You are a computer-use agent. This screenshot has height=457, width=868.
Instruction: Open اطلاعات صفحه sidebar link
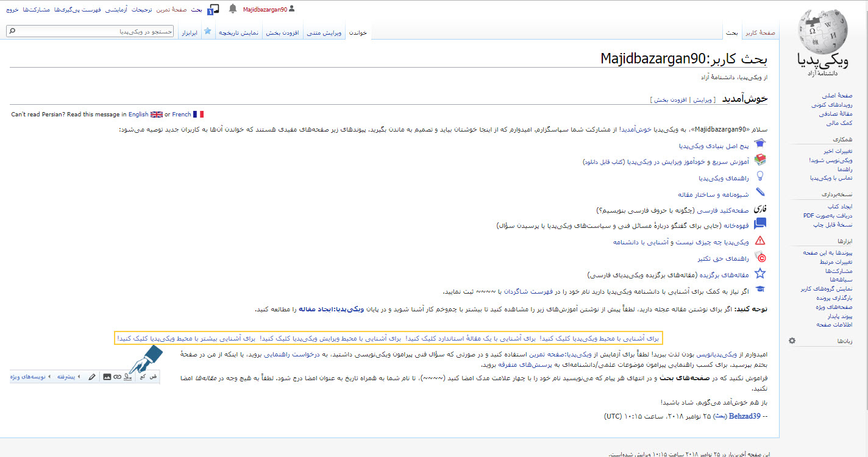tap(835, 325)
